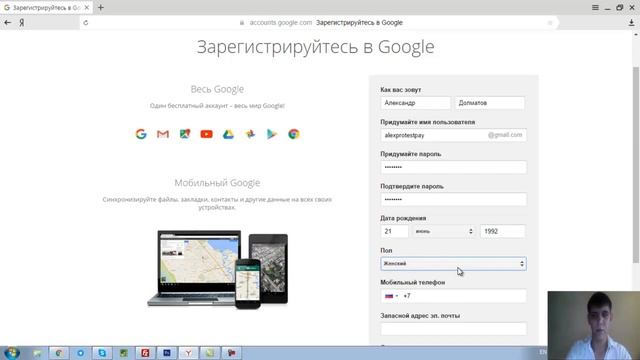Open Yandex browser from the taskbar
Viewport: 640px width, 360px height.
point(188,353)
